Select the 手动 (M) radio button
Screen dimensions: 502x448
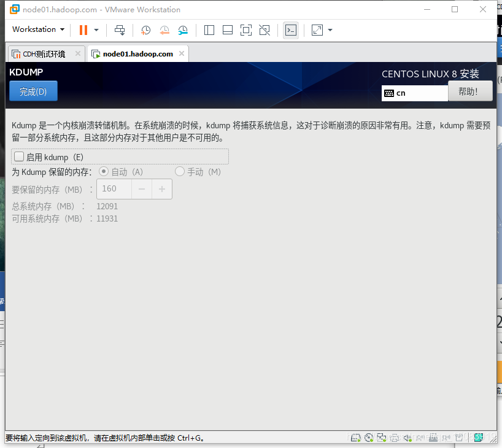[x=180, y=171]
